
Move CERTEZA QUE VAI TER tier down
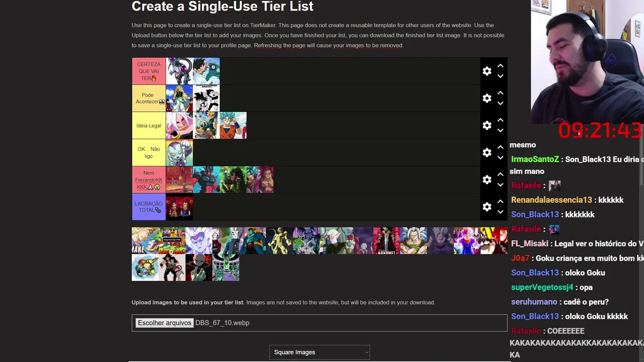(x=500, y=76)
